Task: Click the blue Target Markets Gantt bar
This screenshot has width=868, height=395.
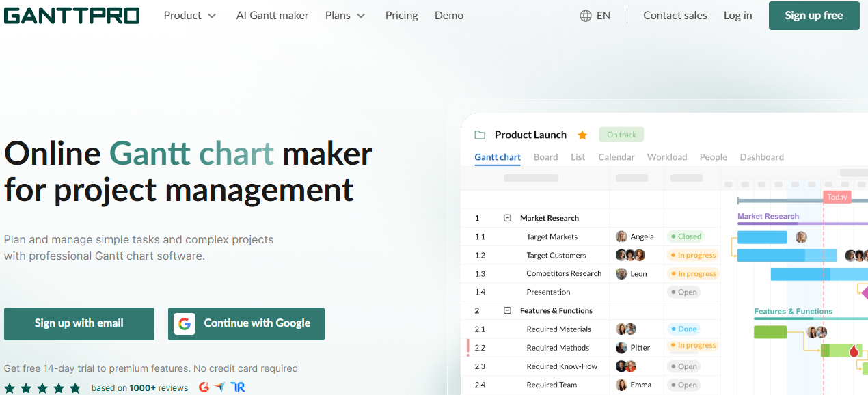Action: coord(762,237)
